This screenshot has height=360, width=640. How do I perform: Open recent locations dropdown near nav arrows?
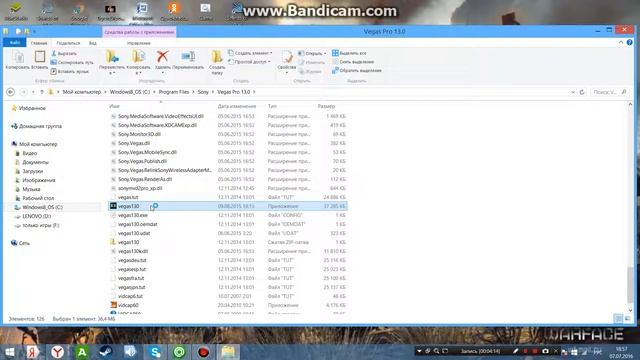point(33,92)
